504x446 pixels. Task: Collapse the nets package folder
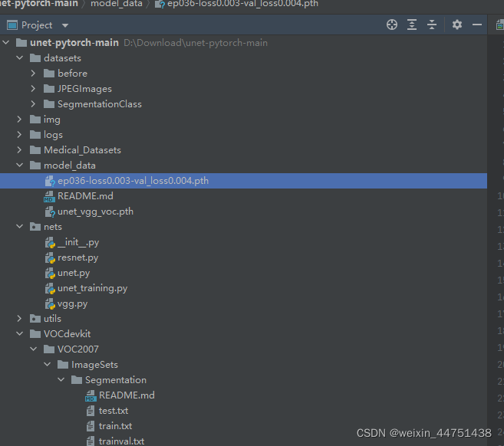(x=20, y=226)
